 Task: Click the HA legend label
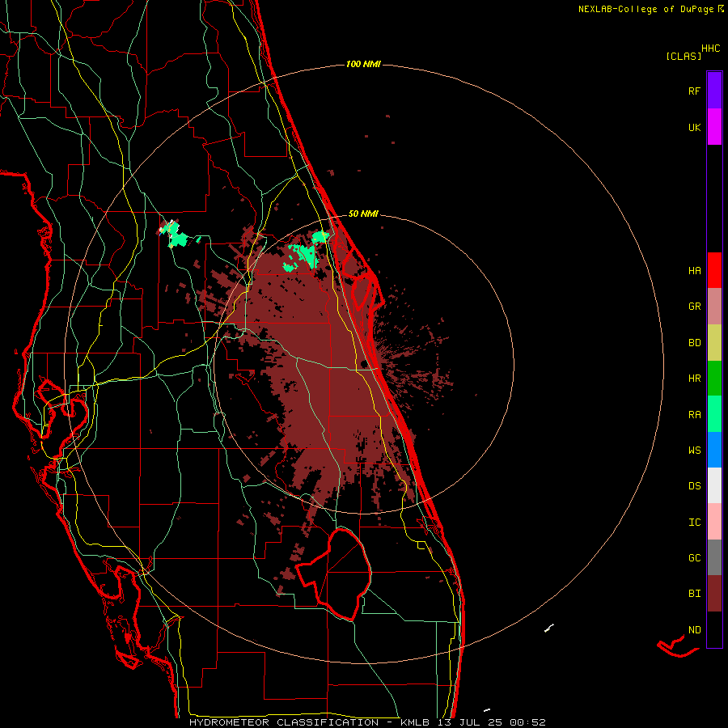pyautogui.click(x=694, y=270)
